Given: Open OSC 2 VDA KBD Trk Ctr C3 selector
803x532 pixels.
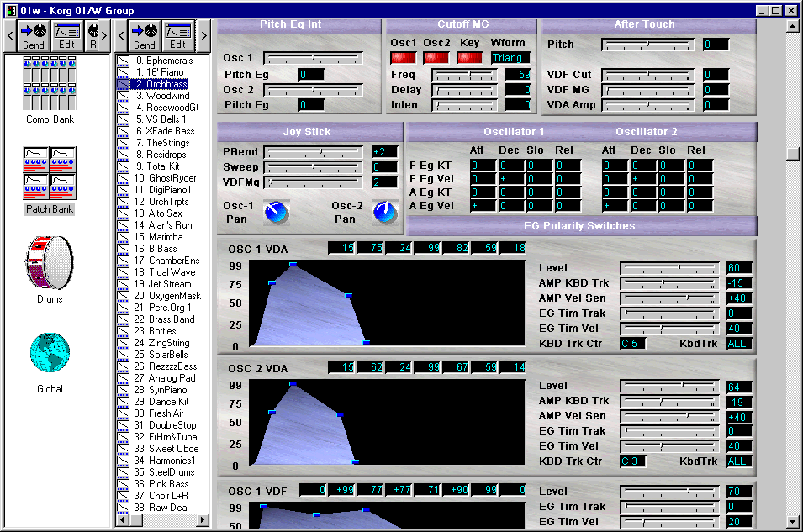Looking at the screenshot, I should 633,461.
